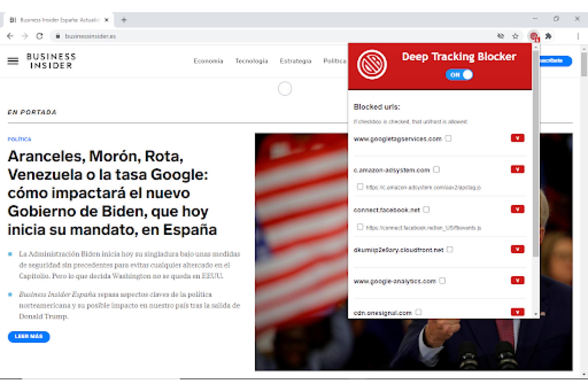This screenshot has width=588, height=392.
Task: Tick the amazon-adsystem apstag.js URL checkbox
Action: 360,187
